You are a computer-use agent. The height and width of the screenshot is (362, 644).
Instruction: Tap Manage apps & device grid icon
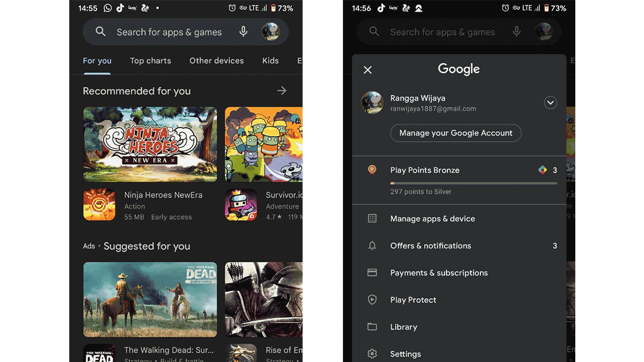(372, 218)
